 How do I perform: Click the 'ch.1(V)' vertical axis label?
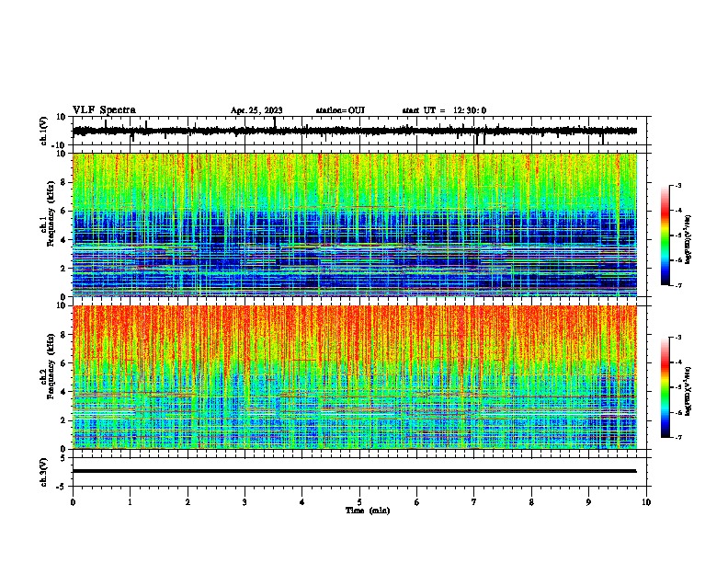[x=44, y=131]
